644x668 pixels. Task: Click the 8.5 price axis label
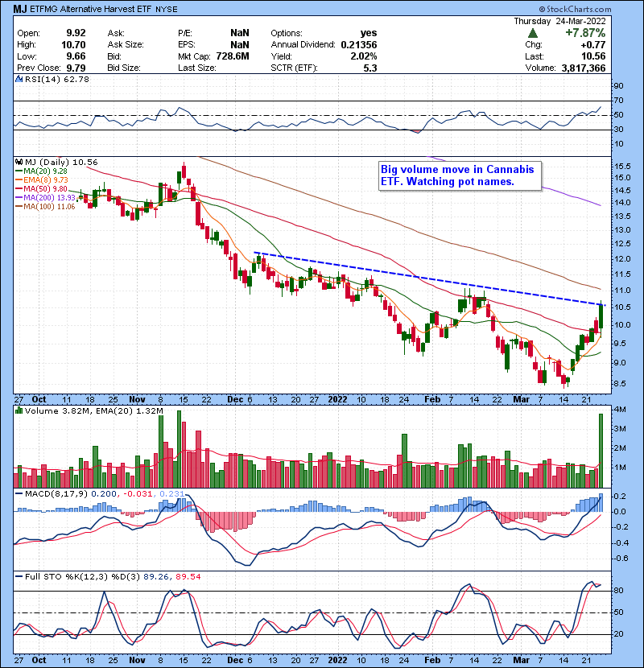620,383
